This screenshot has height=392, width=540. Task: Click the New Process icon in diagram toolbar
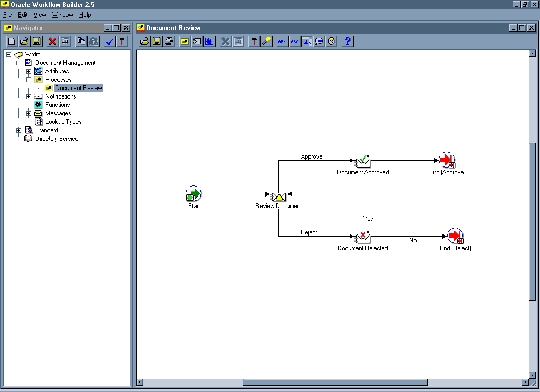click(x=185, y=42)
